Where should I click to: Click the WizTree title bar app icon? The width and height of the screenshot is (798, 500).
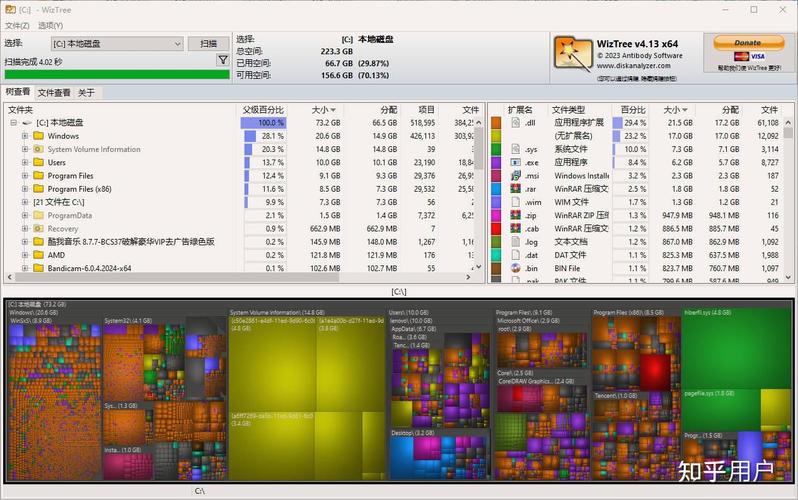tap(10, 9)
